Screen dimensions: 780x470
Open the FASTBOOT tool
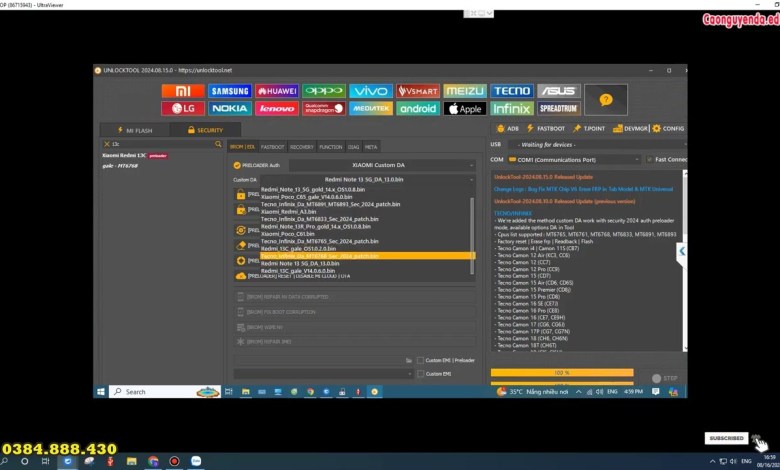546,128
